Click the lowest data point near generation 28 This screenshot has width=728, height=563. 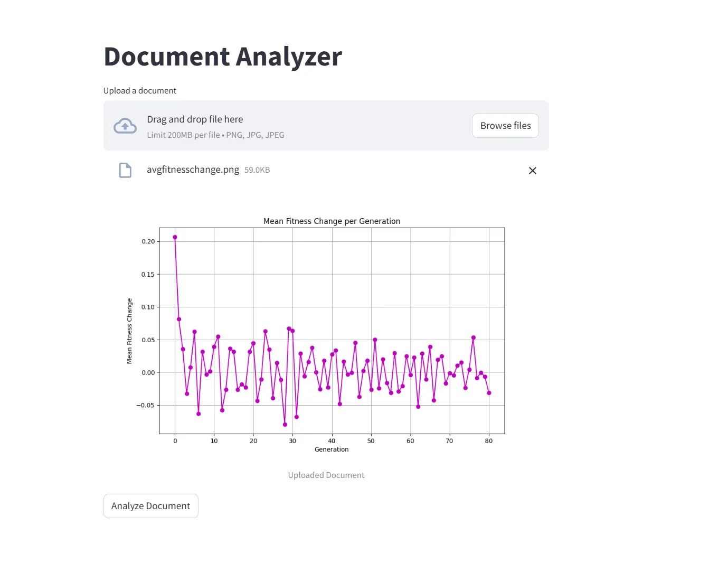[285, 425]
